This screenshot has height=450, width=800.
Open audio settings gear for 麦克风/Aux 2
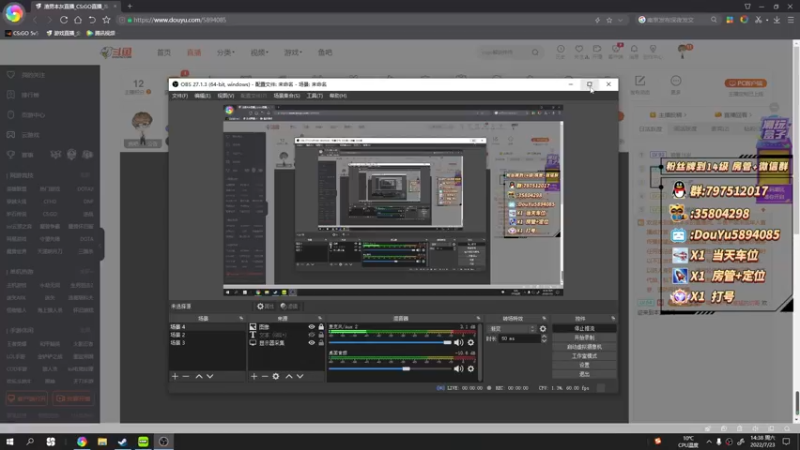[471, 342]
